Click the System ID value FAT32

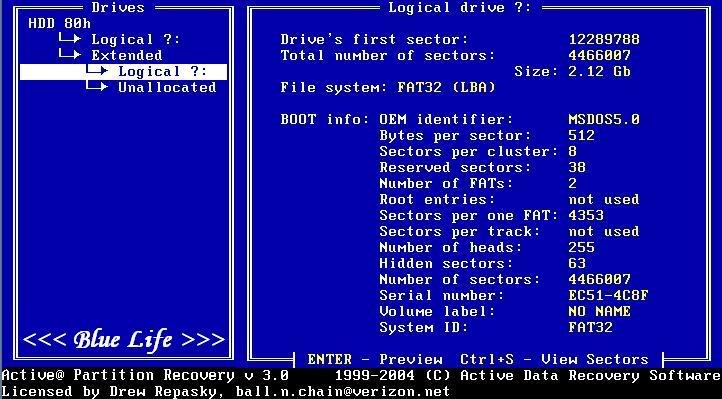click(x=591, y=328)
